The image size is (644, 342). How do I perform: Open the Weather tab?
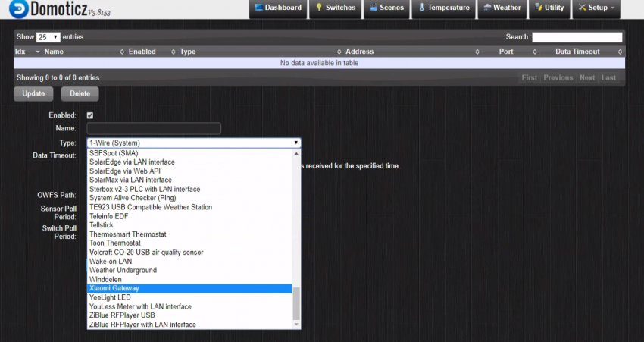(502, 8)
